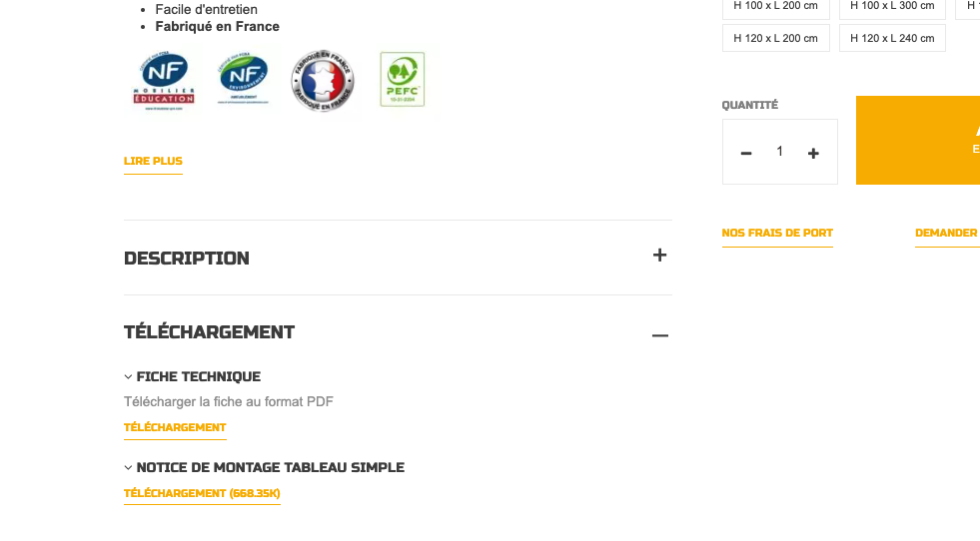Select size H 100 x L 300 cm
This screenshot has height=541, width=980.
(x=892, y=6)
